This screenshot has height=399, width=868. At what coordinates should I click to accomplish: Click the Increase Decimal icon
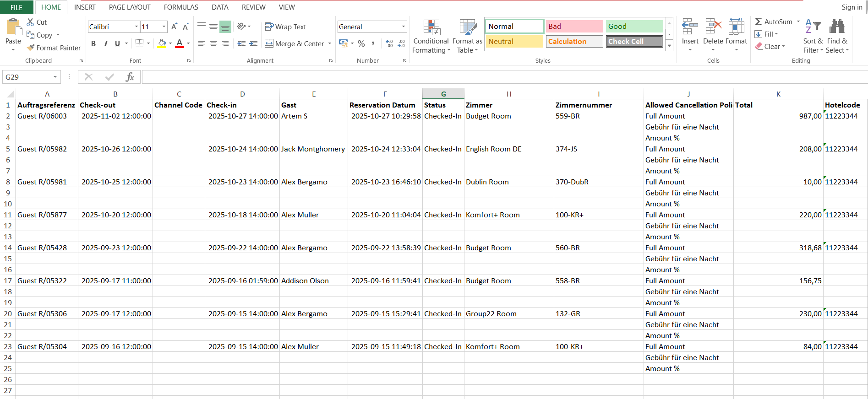(x=389, y=43)
